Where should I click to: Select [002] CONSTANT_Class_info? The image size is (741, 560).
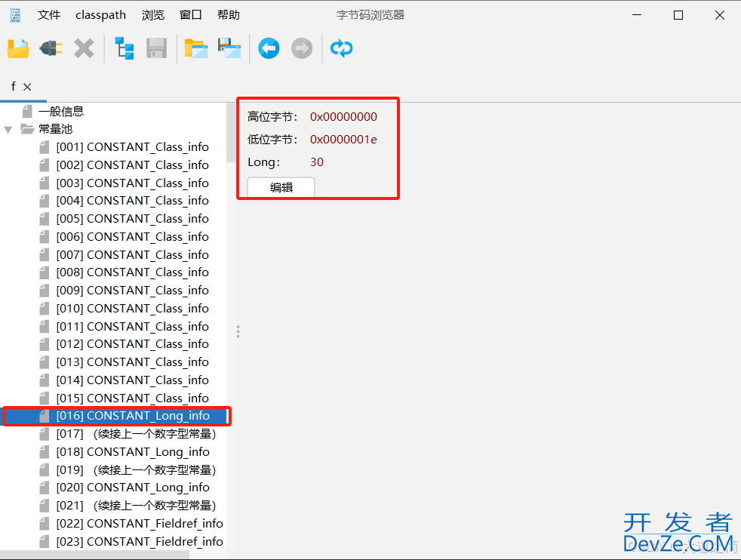(132, 165)
